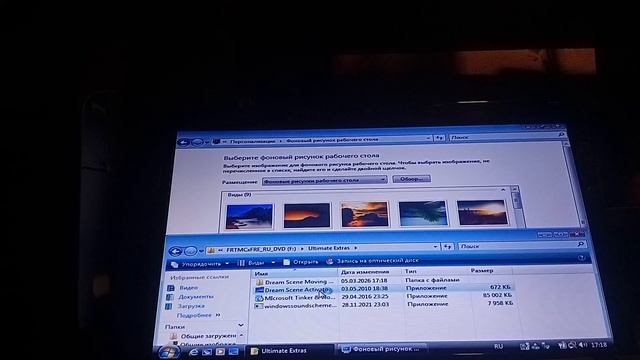Viewport: 640px width, 360px height.
Task: Select the Ultimate Extras breadcrumb segment
Action: pos(329,248)
